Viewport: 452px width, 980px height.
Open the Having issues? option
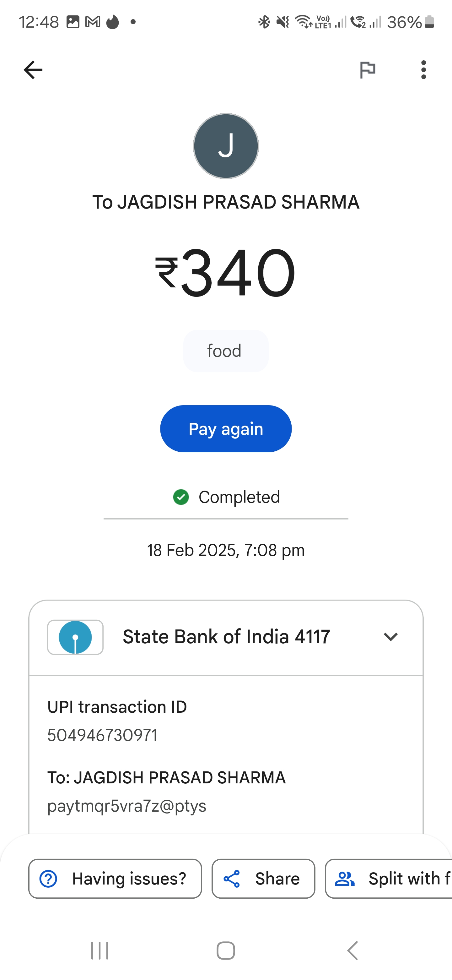(115, 879)
